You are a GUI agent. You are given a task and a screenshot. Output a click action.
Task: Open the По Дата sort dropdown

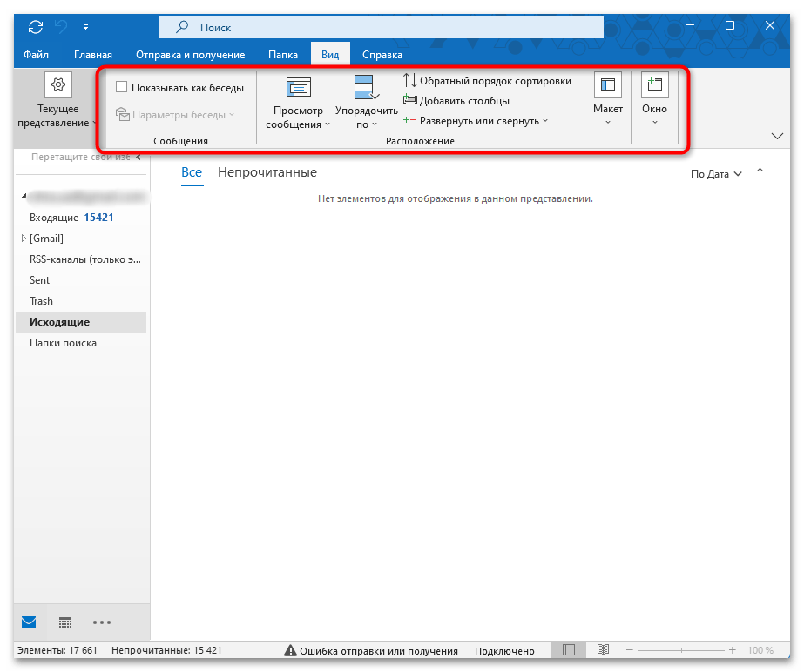click(x=716, y=174)
